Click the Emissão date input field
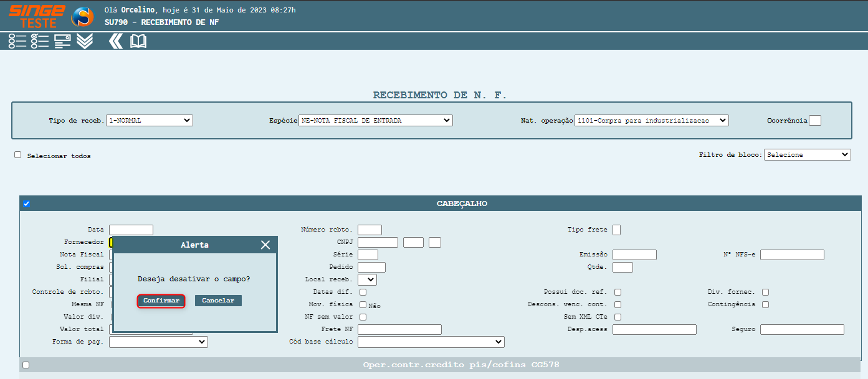 point(634,255)
